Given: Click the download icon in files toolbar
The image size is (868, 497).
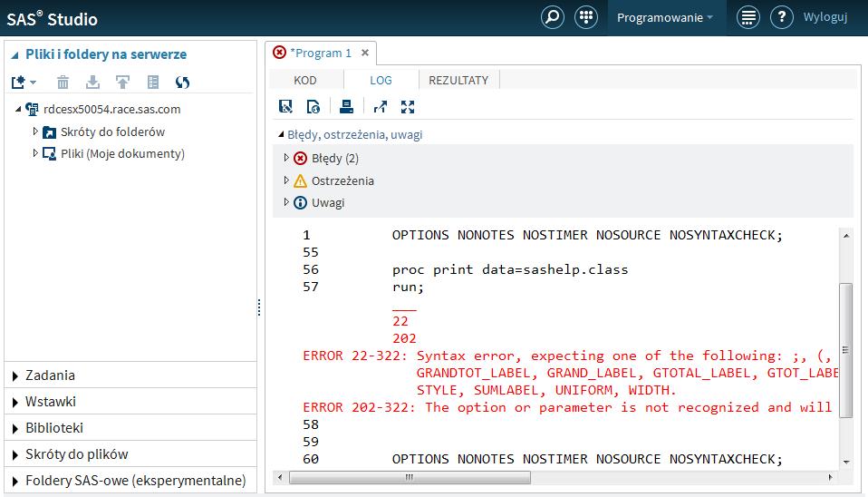Looking at the screenshot, I should click(93, 82).
